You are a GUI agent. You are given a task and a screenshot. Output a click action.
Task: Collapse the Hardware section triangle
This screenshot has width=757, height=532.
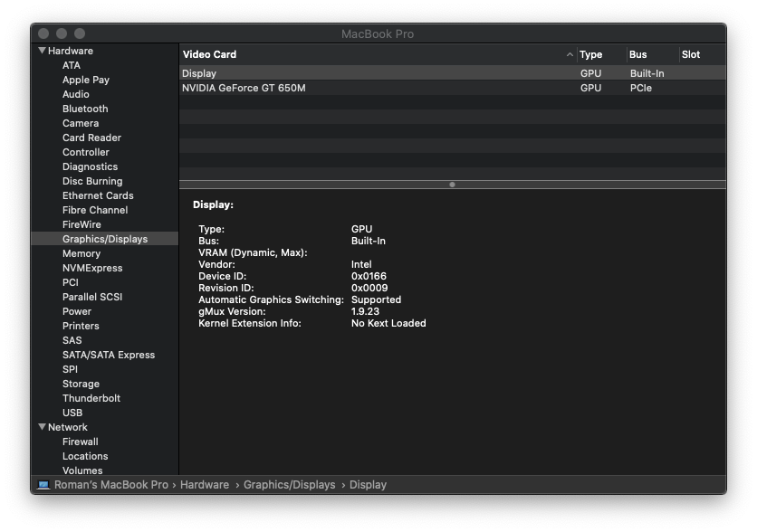[x=42, y=51]
